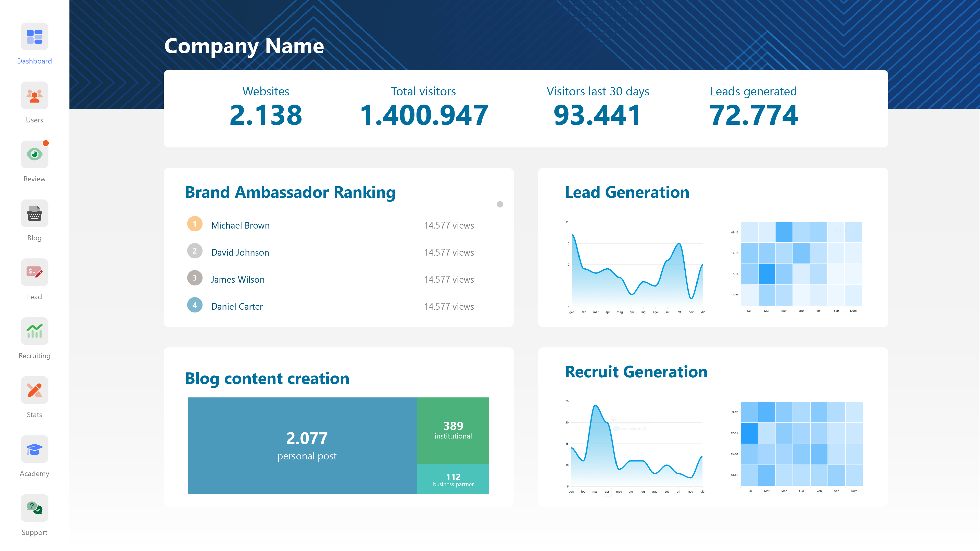Click David Johnson's ranking entry
980x551 pixels.
click(240, 252)
